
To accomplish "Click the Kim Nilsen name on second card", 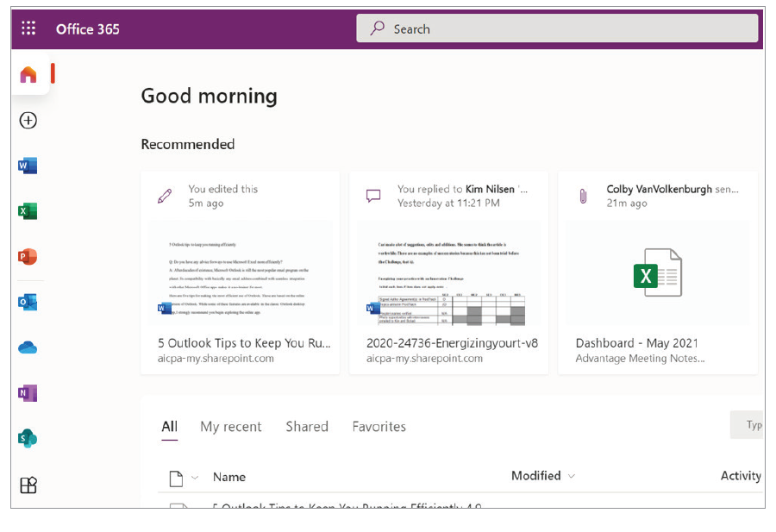I will (x=490, y=189).
